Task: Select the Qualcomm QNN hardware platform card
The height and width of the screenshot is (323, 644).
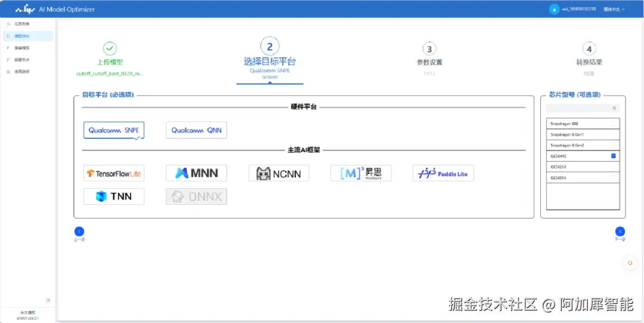Action: 196,130
